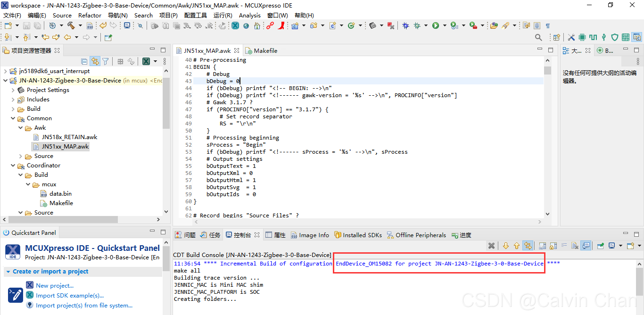Close the JN51xx_MAP.awk editor tab
644x315 pixels.
tap(237, 50)
